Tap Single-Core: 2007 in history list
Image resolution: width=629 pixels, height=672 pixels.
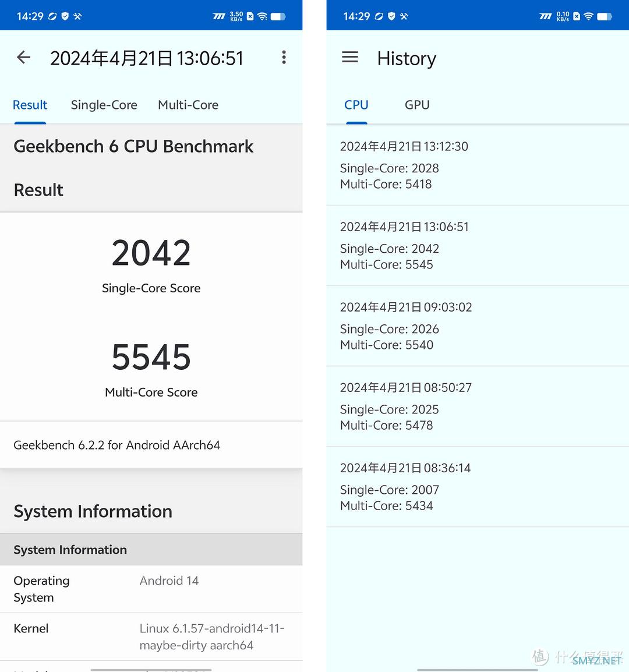pyautogui.click(x=389, y=490)
